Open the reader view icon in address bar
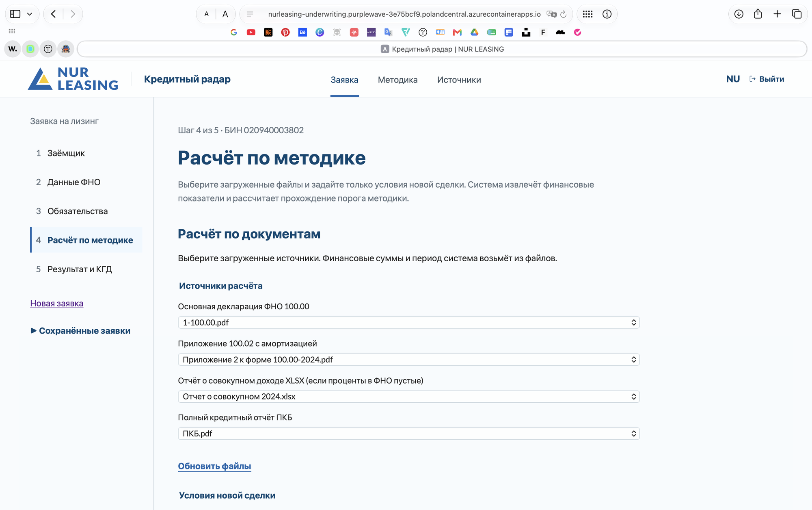Screen dimensions: 812x510 coord(250,14)
